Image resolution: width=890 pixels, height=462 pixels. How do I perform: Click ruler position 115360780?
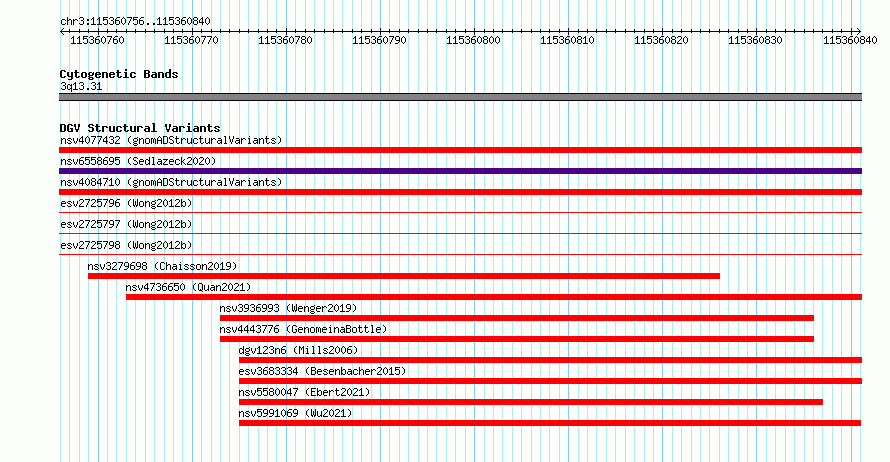point(285,40)
